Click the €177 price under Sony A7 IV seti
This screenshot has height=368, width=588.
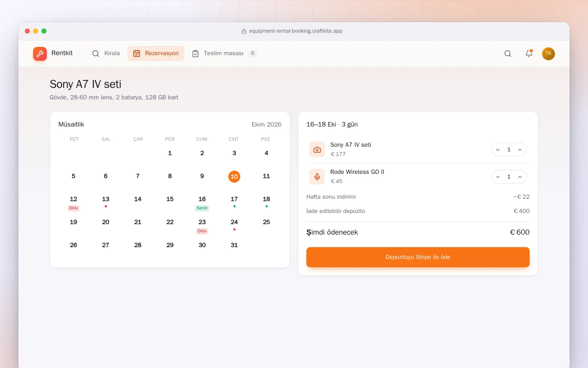[x=338, y=154]
